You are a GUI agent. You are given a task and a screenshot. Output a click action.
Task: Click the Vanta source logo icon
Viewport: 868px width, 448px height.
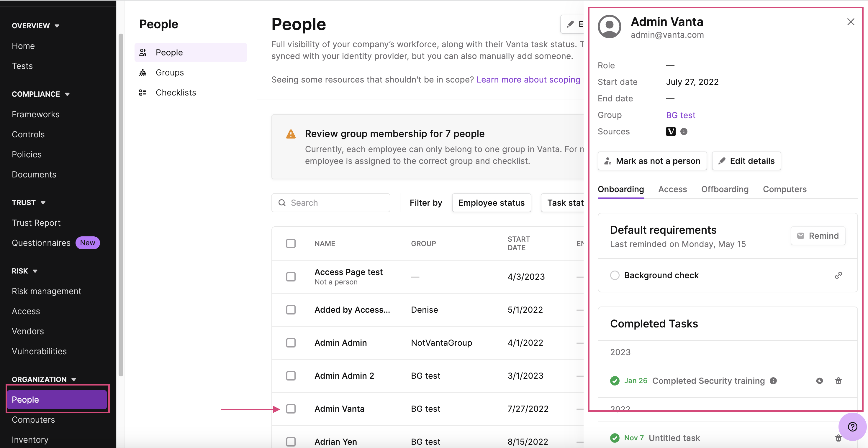coord(671,131)
